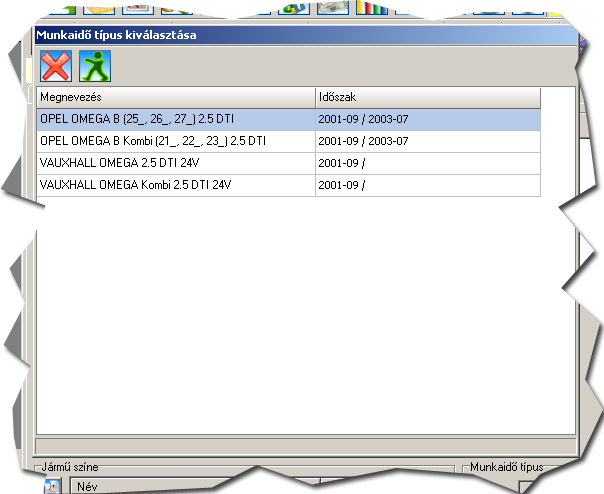604x494 pixels.
Task: Click the red X cancel icon
Action: (56, 65)
